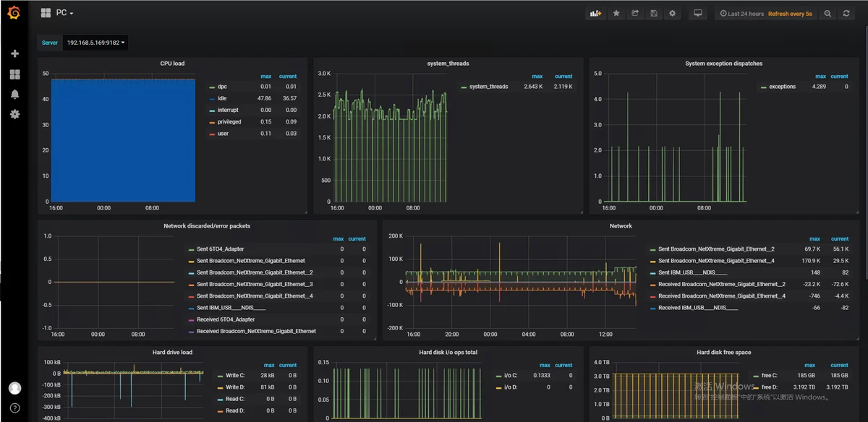The width and height of the screenshot is (868, 422).
Task: Open the Create plus menu in sidebar
Action: (14, 53)
